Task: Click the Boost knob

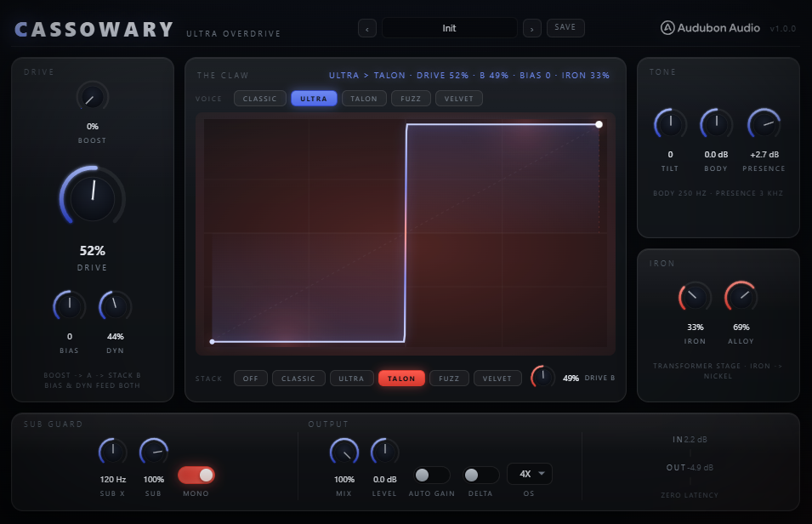Action: tap(93, 98)
